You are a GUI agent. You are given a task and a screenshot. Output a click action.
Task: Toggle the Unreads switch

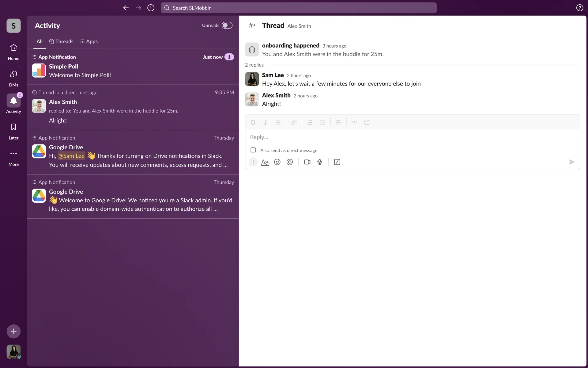(227, 25)
